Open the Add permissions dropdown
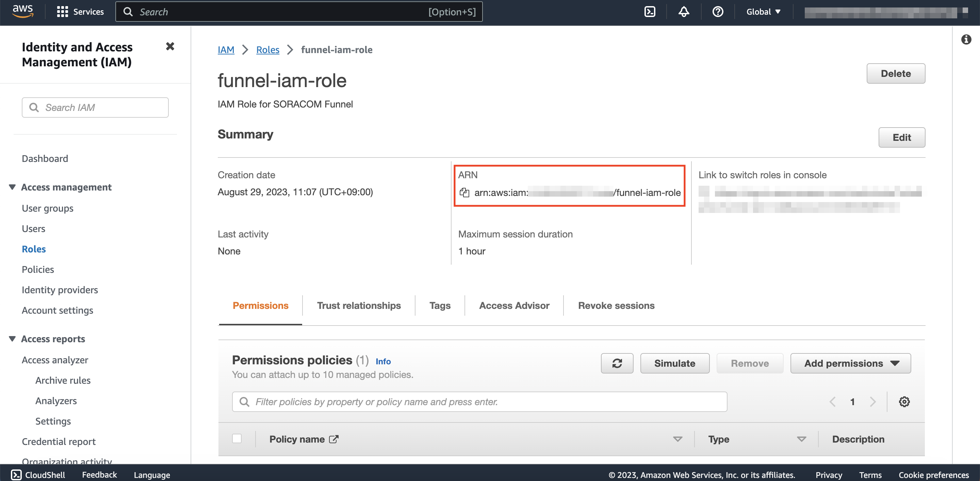 click(850, 363)
